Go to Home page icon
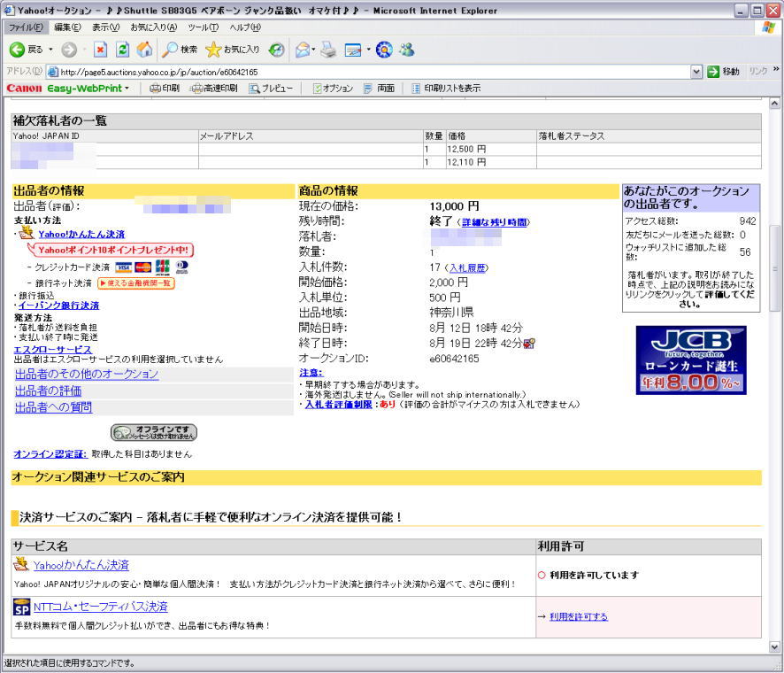784x673 pixels. 144,49
